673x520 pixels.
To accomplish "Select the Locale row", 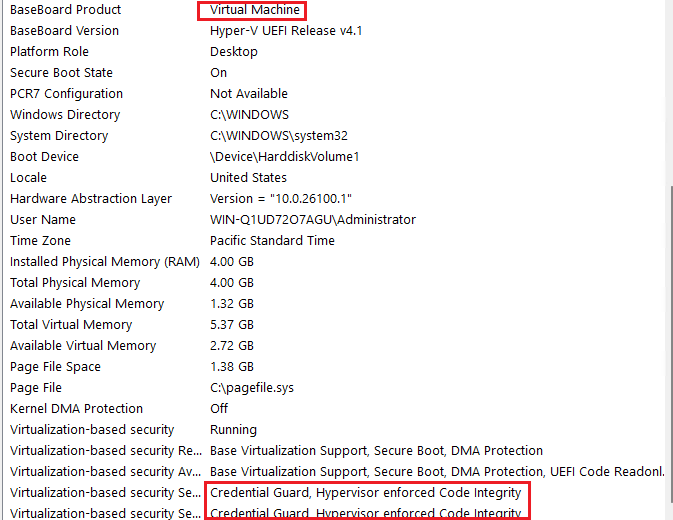I will 29,178.
